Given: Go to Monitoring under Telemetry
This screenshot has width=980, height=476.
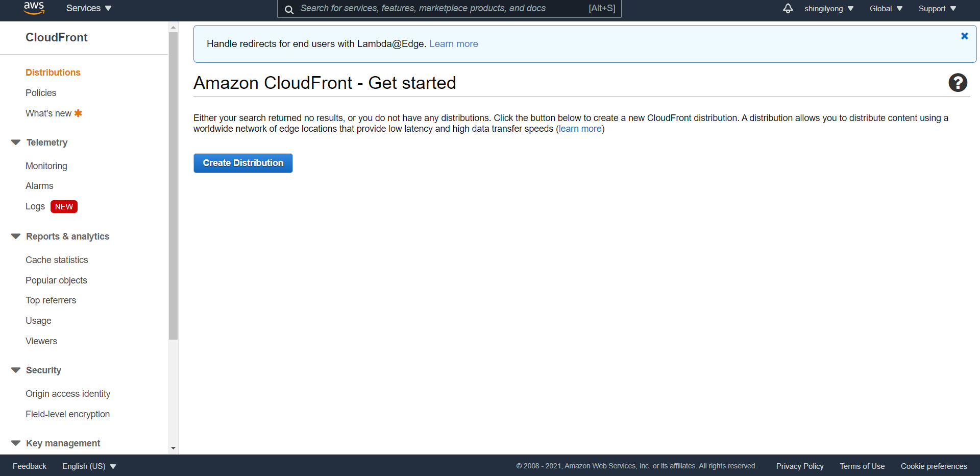Looking at the screenshot, I should pos(46,166).
